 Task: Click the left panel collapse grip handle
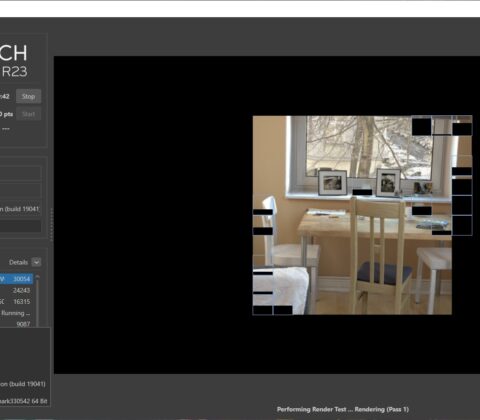click(51, 224)
